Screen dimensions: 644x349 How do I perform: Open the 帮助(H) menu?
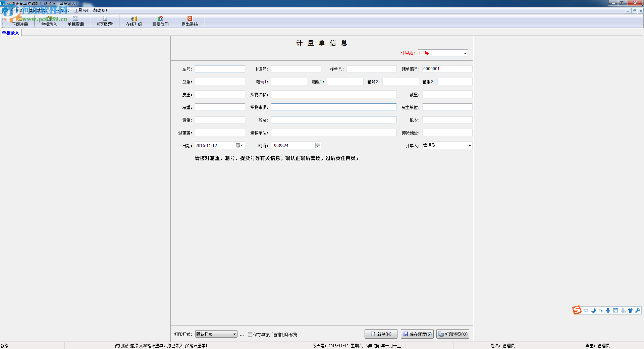100,10
